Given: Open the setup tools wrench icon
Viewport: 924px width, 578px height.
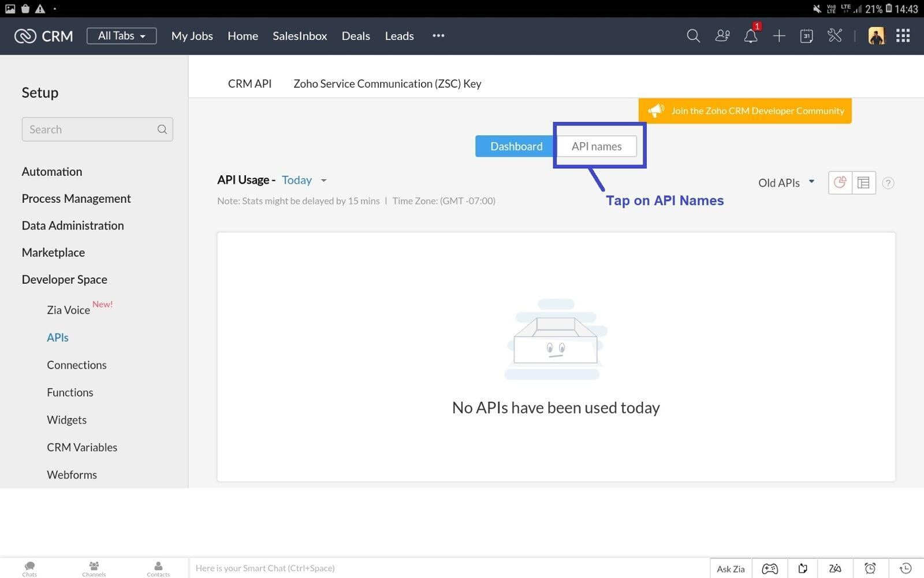Looking at the screenshot, I should pos(834,36).
